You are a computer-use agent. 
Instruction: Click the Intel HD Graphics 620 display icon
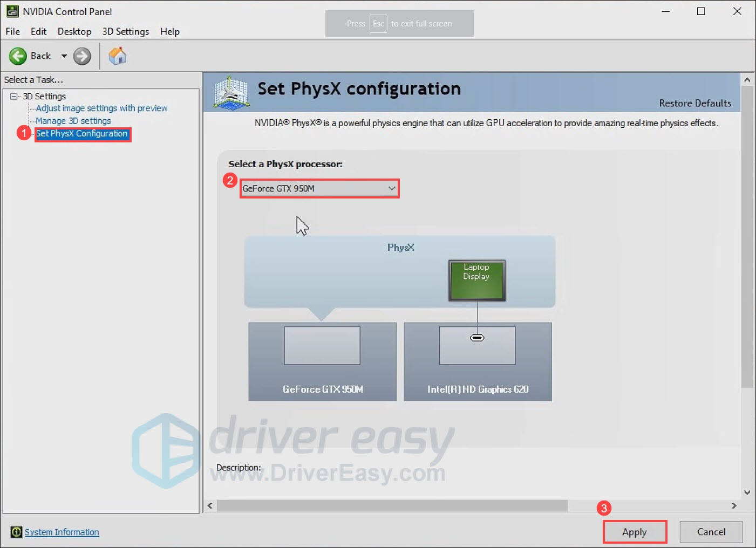477,345
